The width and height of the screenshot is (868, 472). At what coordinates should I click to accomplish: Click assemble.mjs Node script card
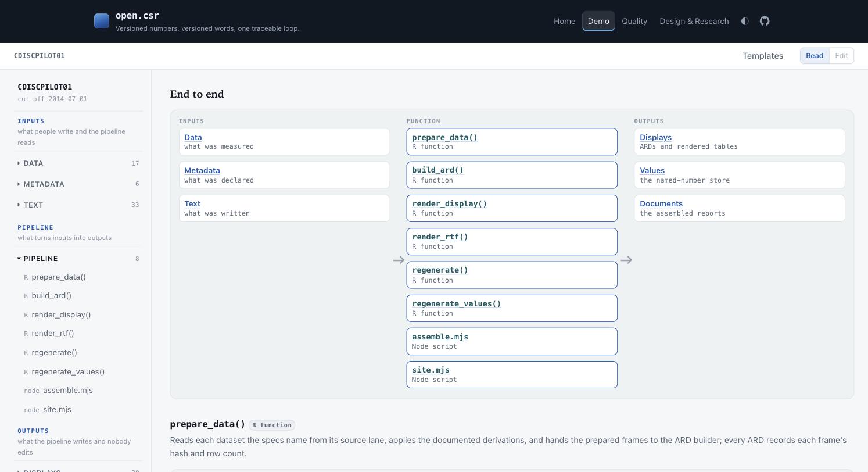[x=512, y=341]
